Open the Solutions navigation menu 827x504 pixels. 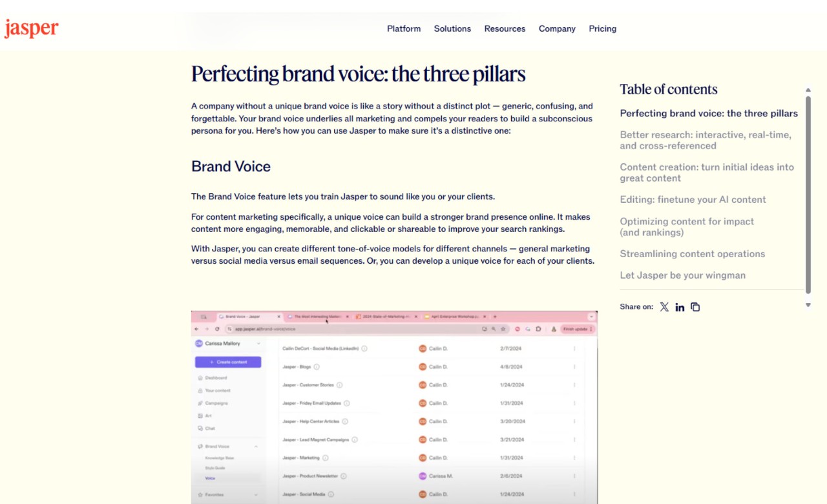tap(452, 28)
